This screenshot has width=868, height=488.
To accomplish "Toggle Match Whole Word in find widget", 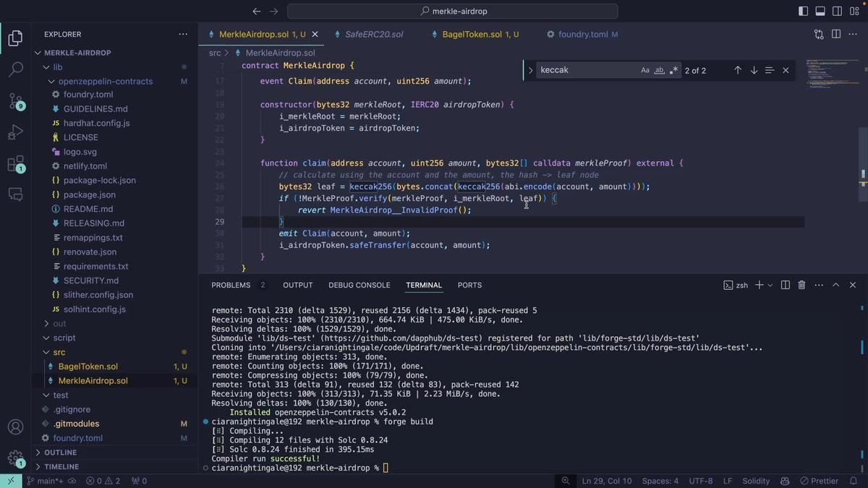I will [x=659, y=70].
